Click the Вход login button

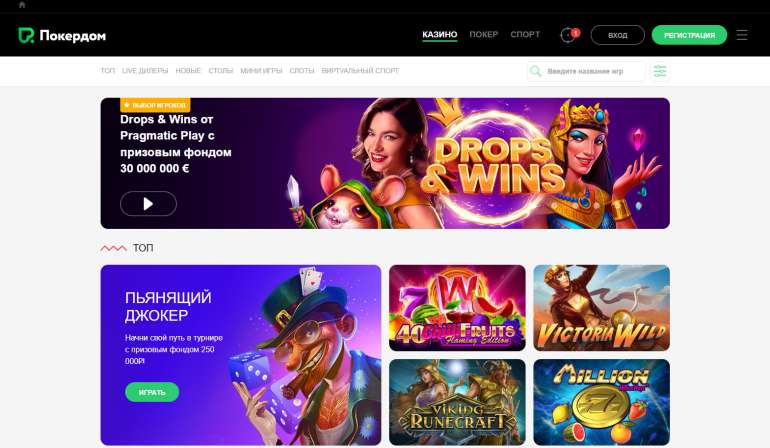618,35
